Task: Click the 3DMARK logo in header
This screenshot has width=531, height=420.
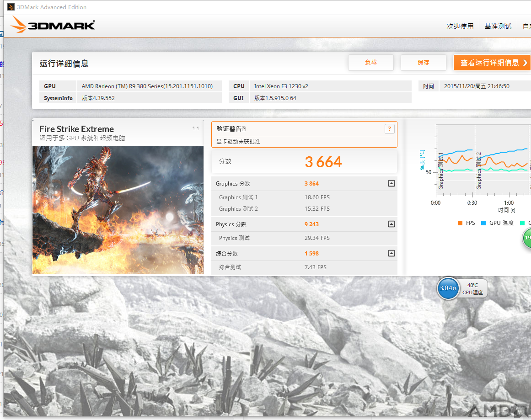Action: coord(53,25)
